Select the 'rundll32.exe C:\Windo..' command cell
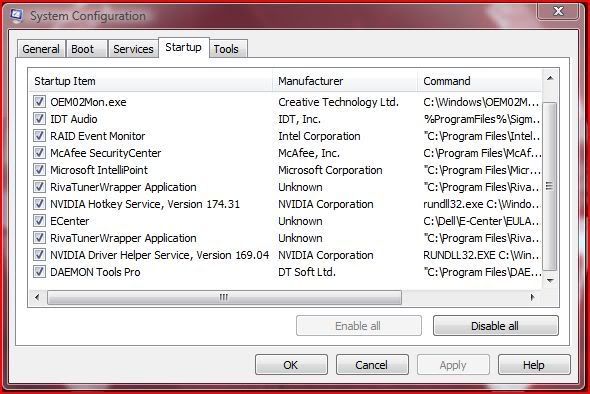This screenshot has height=394, width=590. point(482,204)
